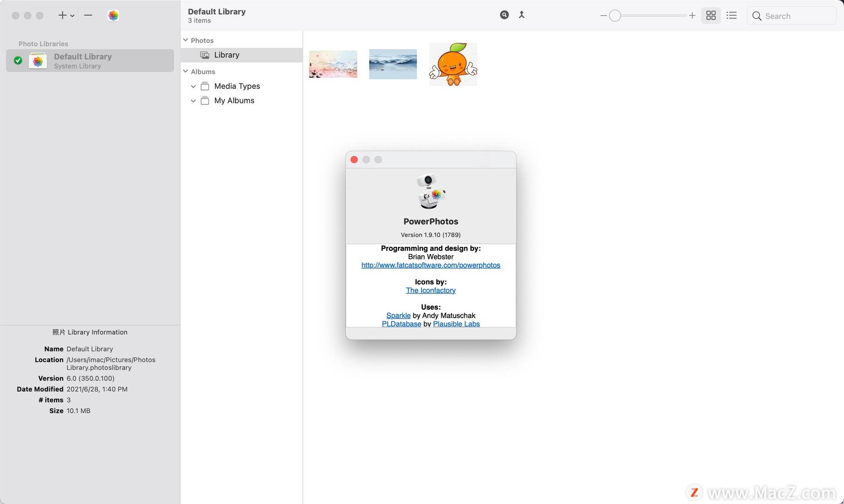The width and height of the screenshot is (844, 504).
Task: Switch to list view
Action: click(x=731, y=16)
